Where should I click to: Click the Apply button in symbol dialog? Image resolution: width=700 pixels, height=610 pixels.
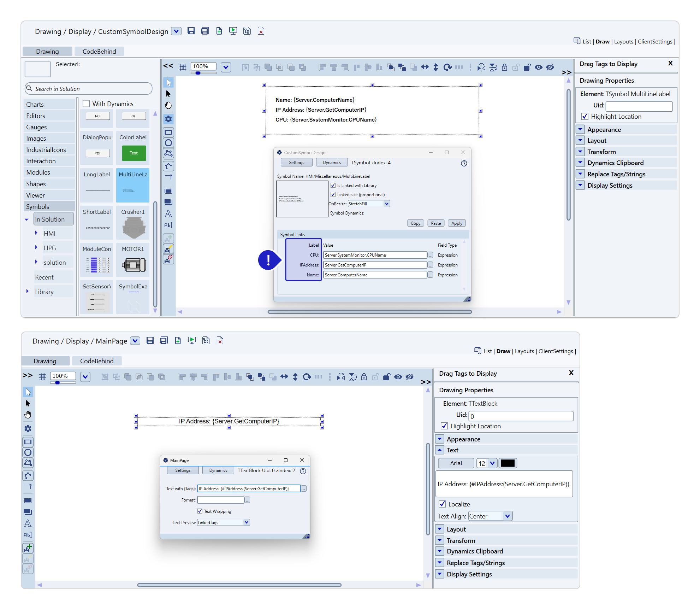(457, 223)
